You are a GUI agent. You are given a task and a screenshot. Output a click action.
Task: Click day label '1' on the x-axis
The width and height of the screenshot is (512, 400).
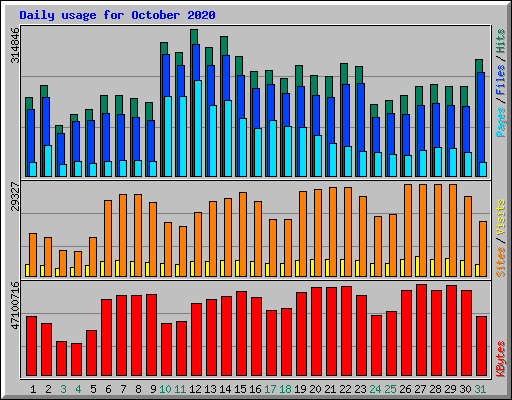tap(33, 389)
